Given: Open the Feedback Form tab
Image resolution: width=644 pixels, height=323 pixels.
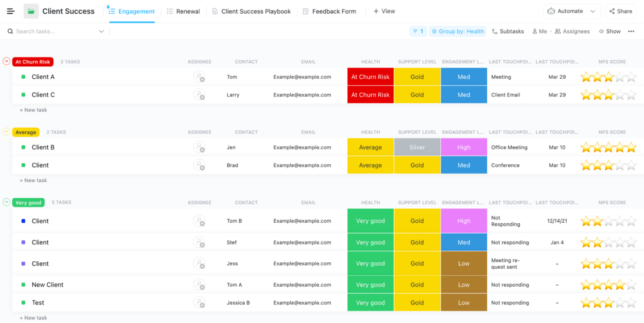Looking at the screenshot, I should point(329,11).
